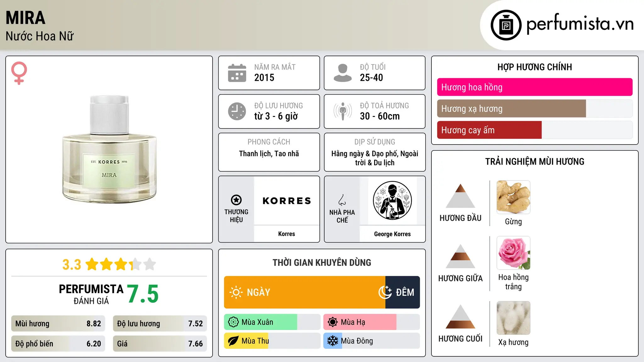Click the pink female gender symbol

(19, 73)
